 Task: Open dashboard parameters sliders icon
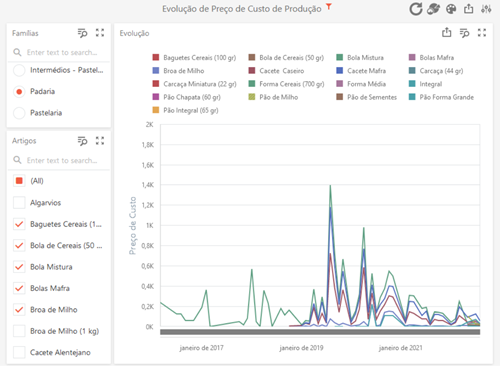(x=486, y=9)
